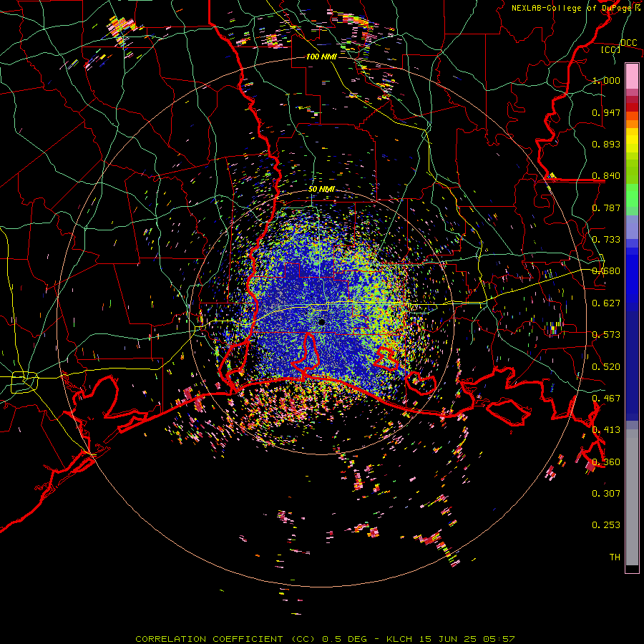Select the 0.307 scale value
Screen dimensions: 644x644
[606, 494]
